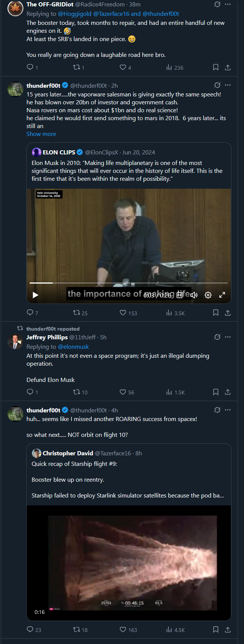244x644 pixels.
Task: Share the Starship flight 10 tweet
Action: 228,629
